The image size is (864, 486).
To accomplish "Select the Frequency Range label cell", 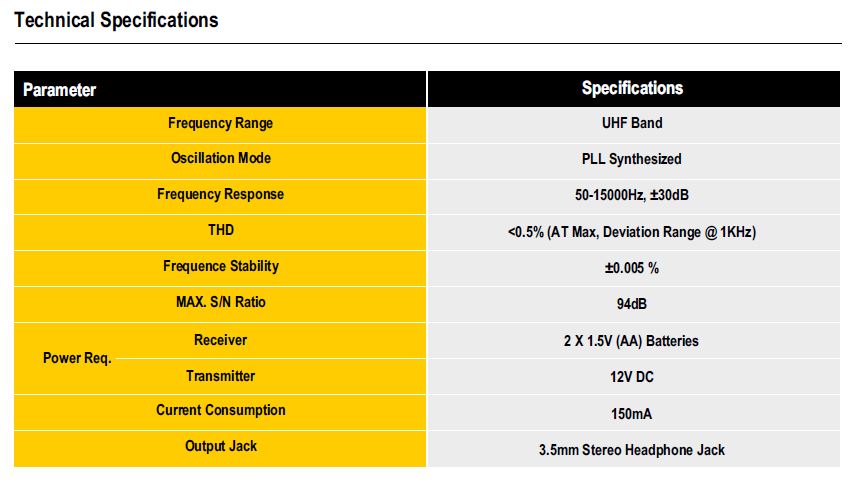I will (x=220, y=123).
